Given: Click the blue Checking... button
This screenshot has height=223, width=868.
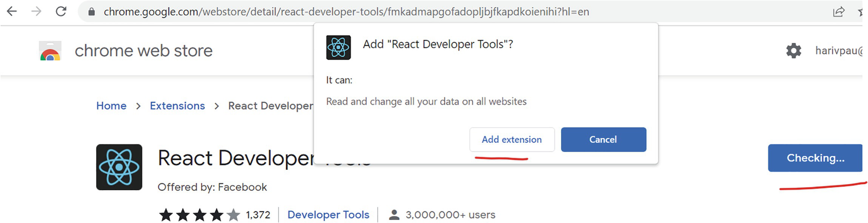Looking at the screenshot, I should coord(815,158).
